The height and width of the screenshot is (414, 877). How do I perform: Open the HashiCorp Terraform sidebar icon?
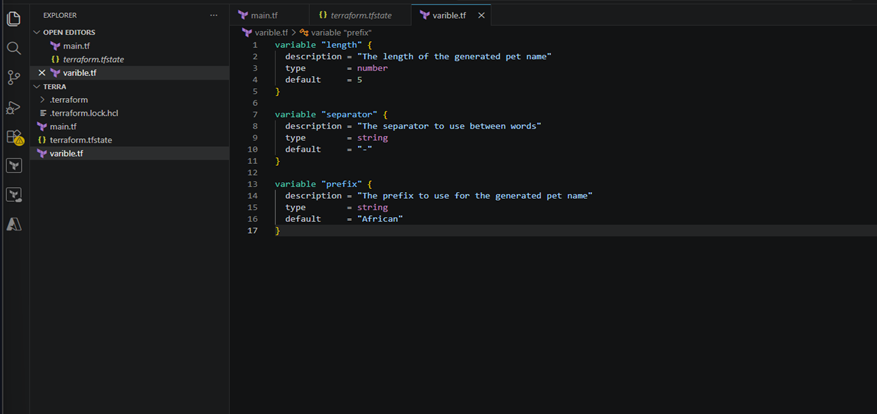14,166
